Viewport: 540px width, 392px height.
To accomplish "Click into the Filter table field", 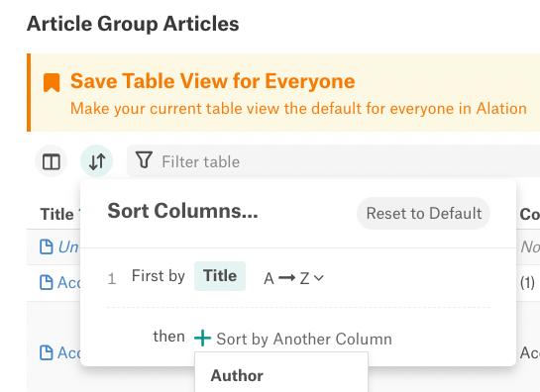I will [333, 161].
